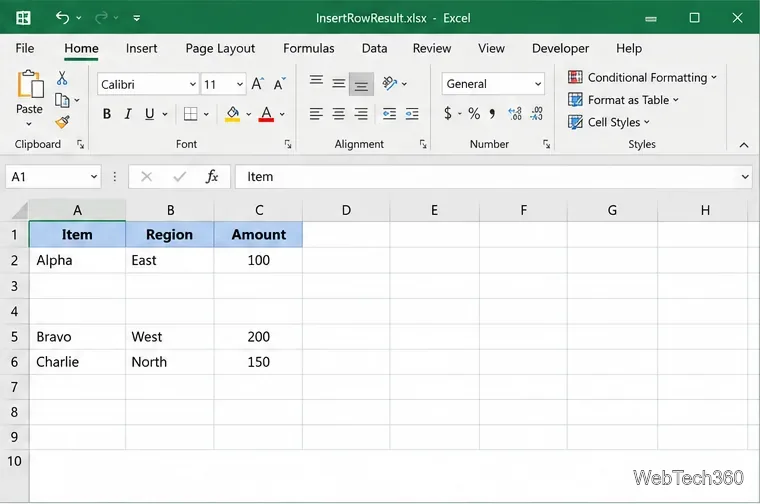Open the Name Box dropdown arrow

pos(94,177)
